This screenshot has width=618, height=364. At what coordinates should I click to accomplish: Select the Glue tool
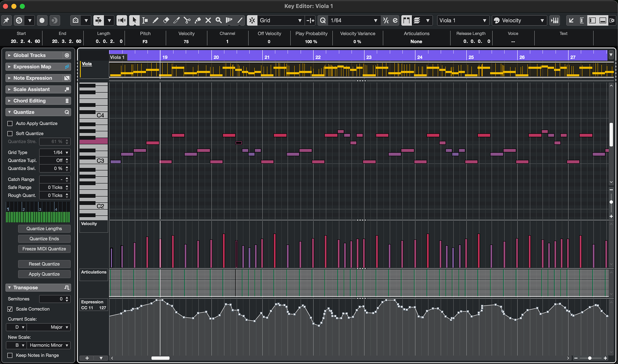198,20
